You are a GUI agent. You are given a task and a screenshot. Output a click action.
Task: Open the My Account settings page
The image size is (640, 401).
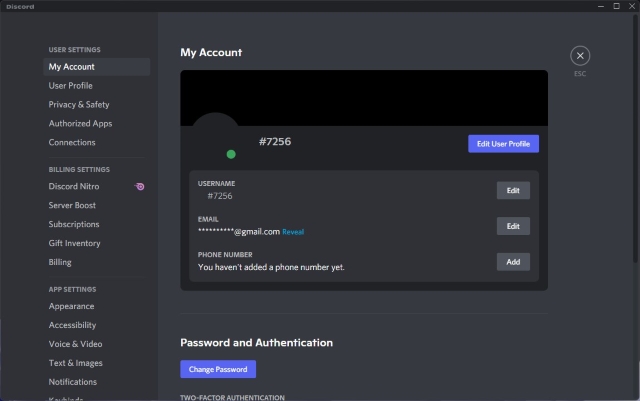[97, 67]
